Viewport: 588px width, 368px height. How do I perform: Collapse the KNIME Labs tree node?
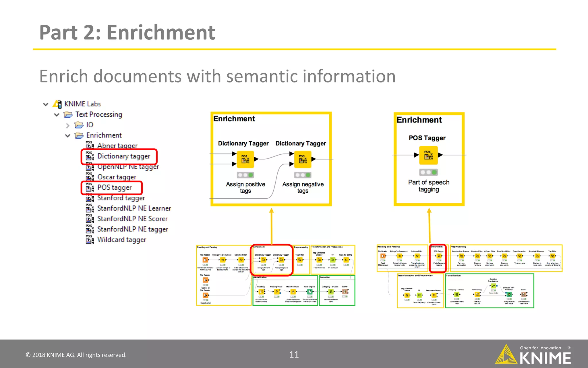pyautogui.click(x=46, y=104)
